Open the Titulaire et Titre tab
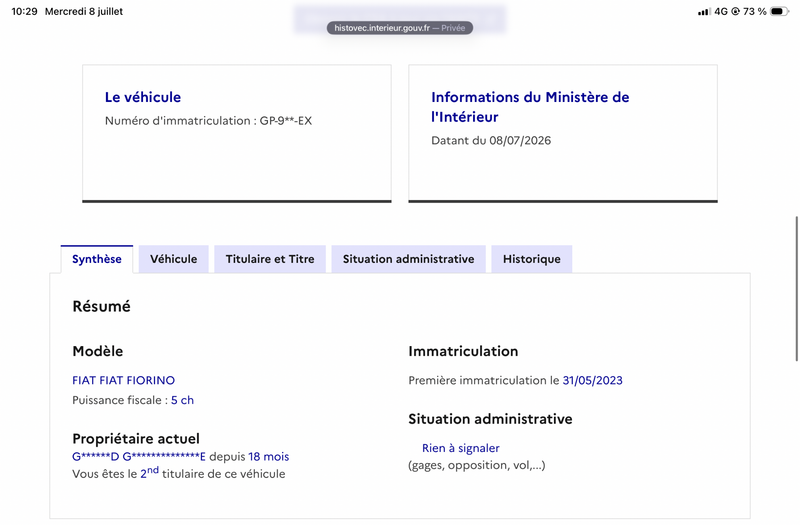800x525 pixels. click(x=270, y=259)
